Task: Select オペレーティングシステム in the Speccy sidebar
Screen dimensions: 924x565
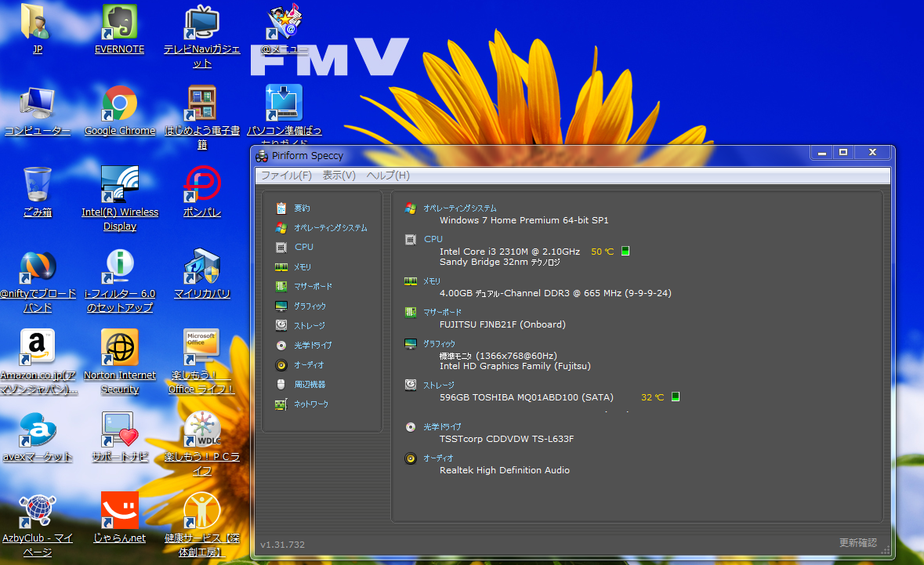Action: 330,227
